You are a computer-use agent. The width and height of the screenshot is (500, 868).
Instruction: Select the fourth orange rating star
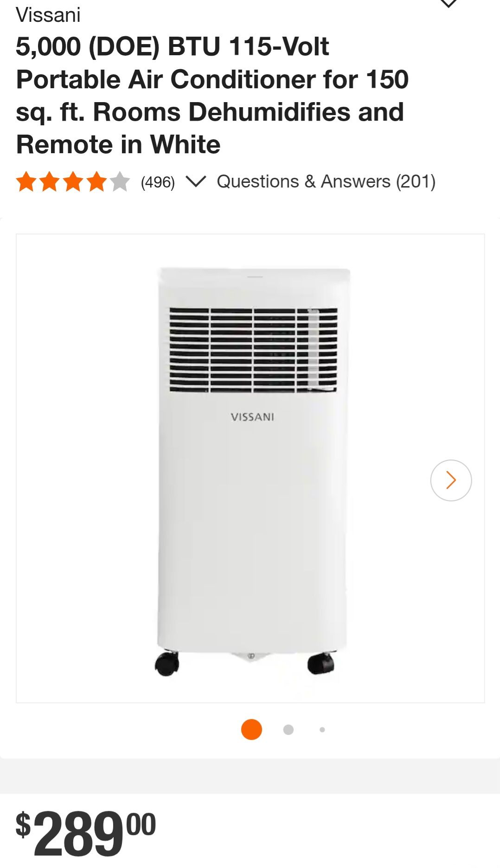click(96, 181)
